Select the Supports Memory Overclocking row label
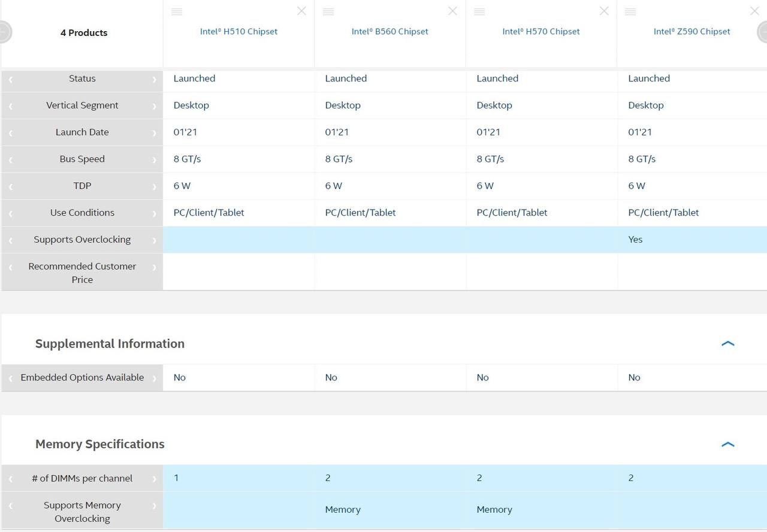The image size is (767, 532). pos(82,512)
